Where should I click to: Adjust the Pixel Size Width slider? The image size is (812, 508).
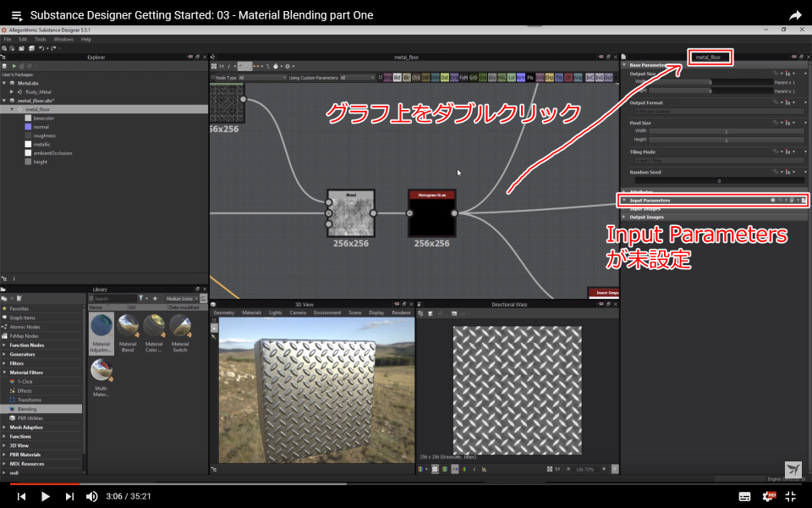[x=726, y=132]
